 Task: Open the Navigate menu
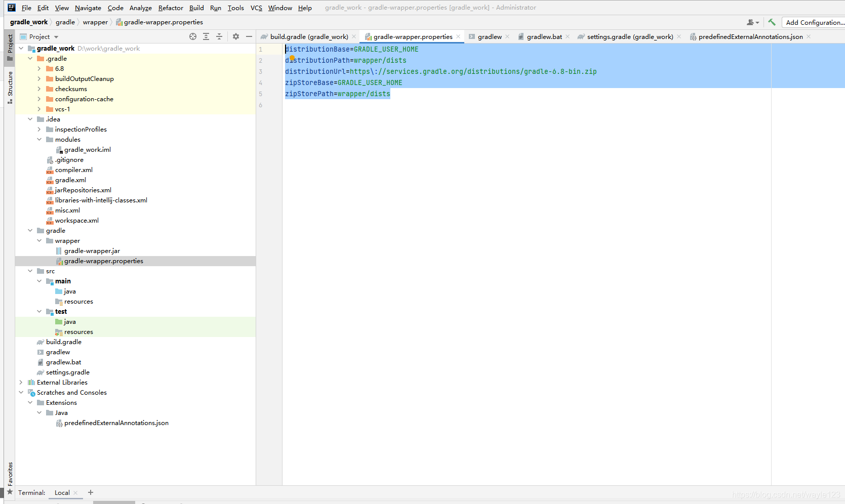[x=88, y=8]
